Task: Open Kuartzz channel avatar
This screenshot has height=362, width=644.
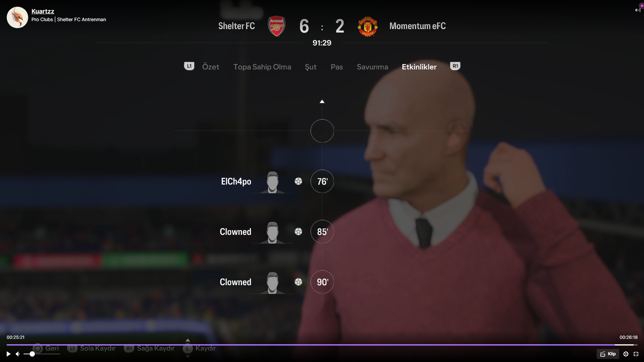Action: point(17,17)
